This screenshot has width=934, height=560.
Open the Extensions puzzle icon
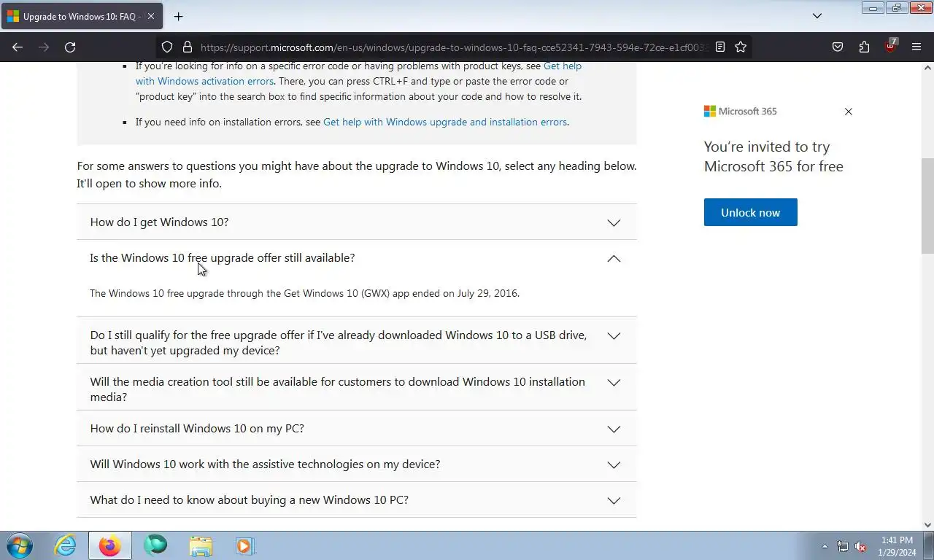(x=864, y=47)
